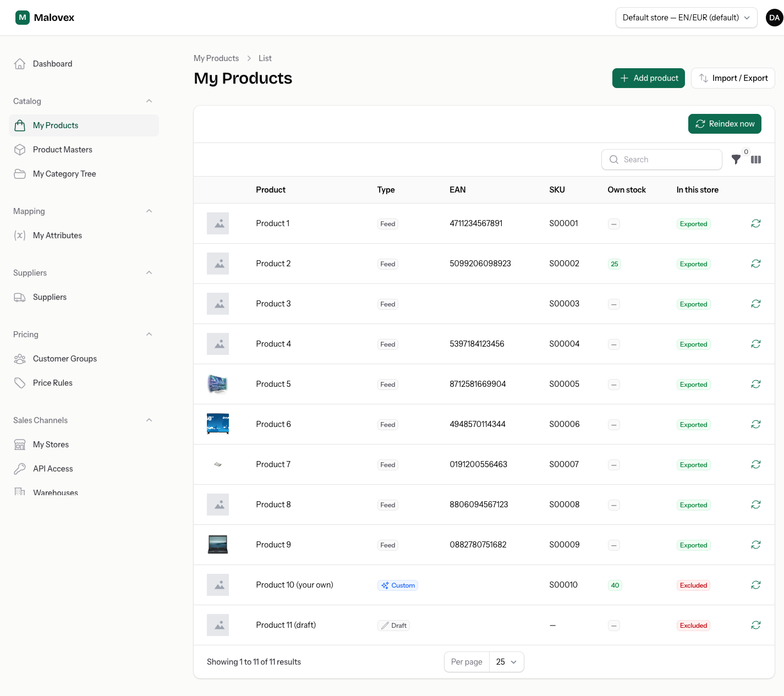Click the Exported badge for Product 4
Screen dimensions: 784x696
(693, 344)
